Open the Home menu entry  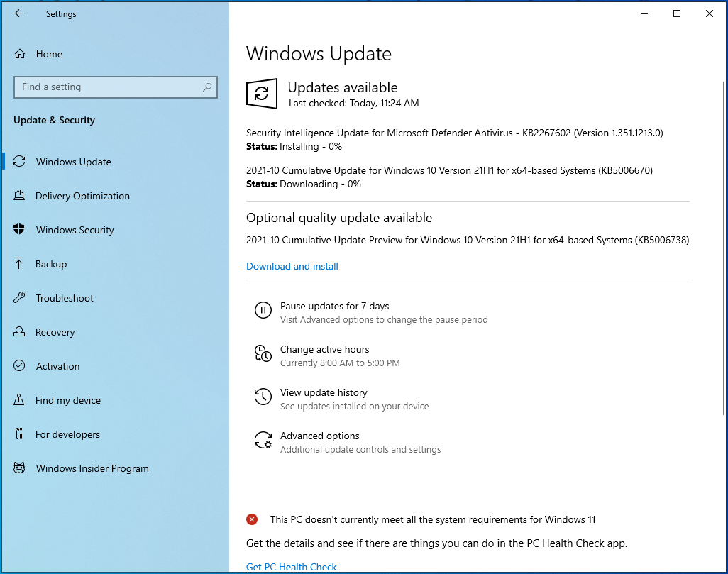pyautogui.click(x=49, y=54)
